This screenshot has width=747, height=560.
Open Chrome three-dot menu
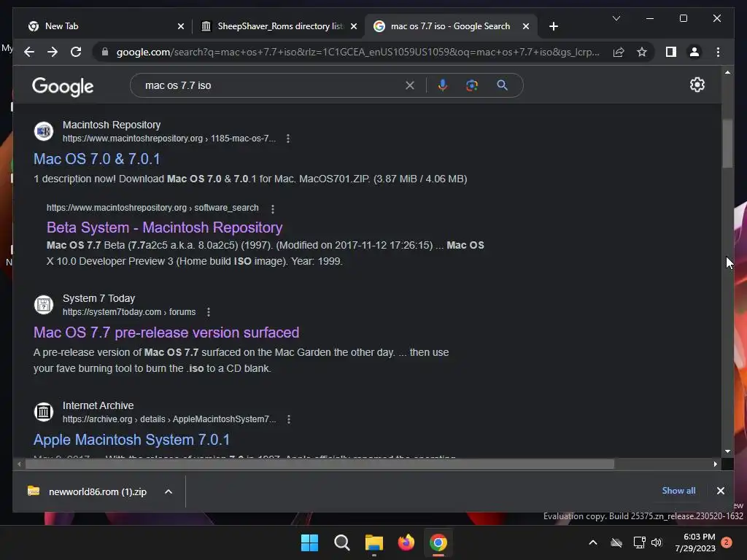click(718, 52)
